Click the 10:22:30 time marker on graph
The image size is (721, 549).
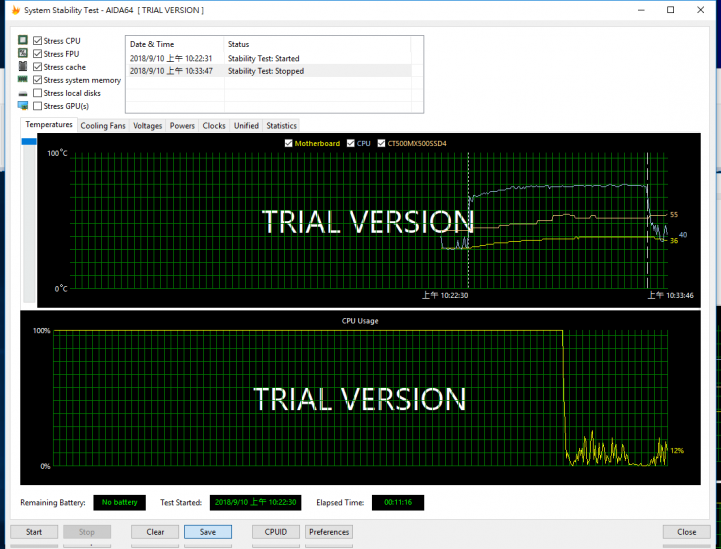click(445, 295)
